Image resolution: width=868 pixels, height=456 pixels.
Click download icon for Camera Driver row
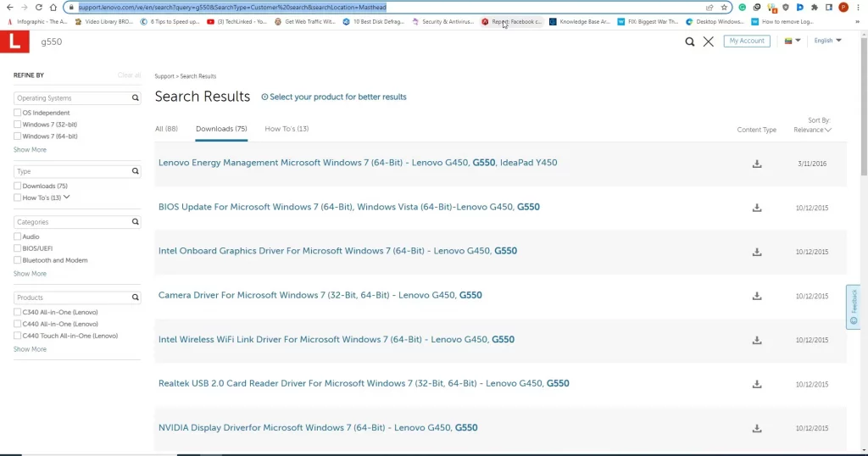tap(757, 296)
